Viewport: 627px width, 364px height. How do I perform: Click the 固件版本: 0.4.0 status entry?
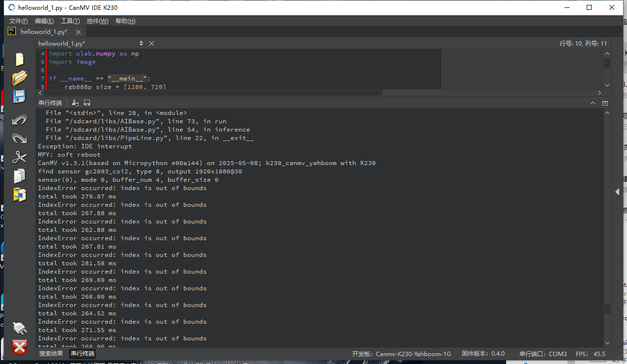click(483, 354)
